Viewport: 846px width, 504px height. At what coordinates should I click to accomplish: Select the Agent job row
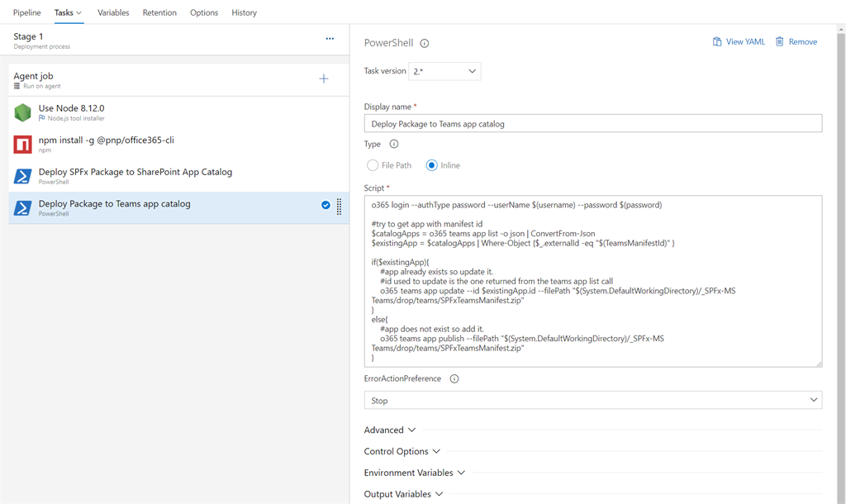click(179, 80)
